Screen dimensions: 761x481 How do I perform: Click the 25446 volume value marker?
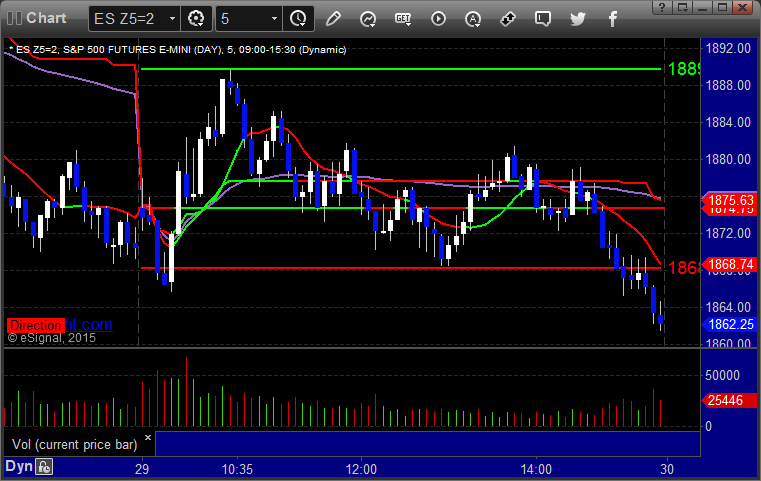tap(729, 400)
